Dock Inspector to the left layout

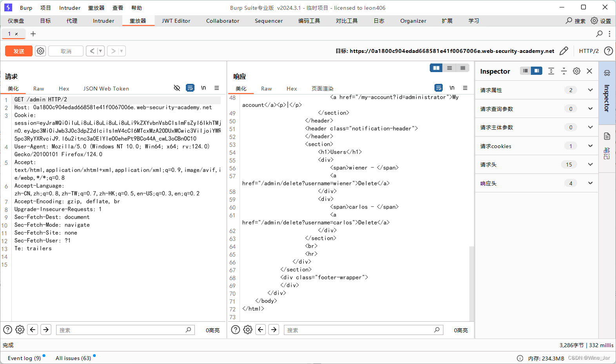click(525, 71)
